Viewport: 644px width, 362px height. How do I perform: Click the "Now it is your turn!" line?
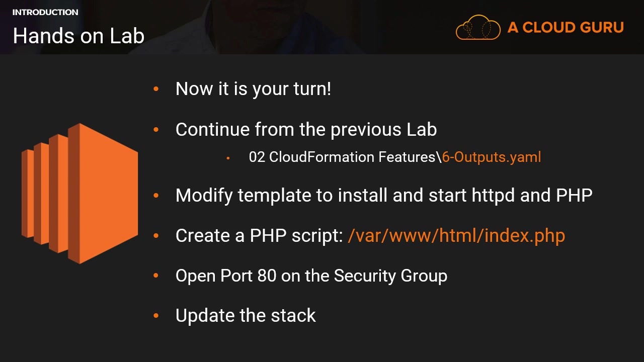(253, 89)
